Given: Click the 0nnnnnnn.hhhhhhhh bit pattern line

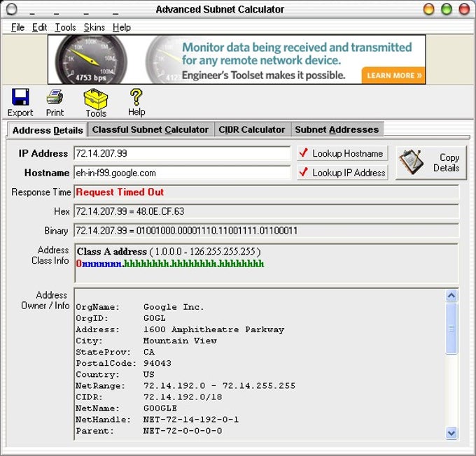Looking at the screenshot, I should pos(170,264).
